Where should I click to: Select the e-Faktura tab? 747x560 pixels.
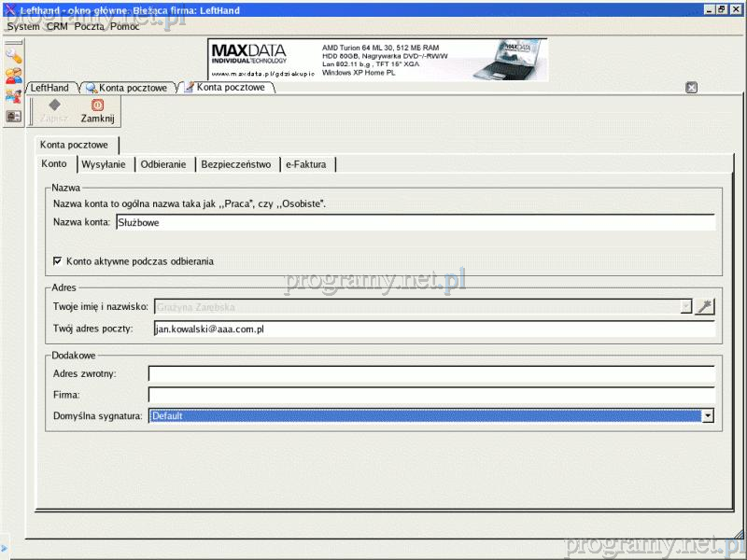coord(306,164)
